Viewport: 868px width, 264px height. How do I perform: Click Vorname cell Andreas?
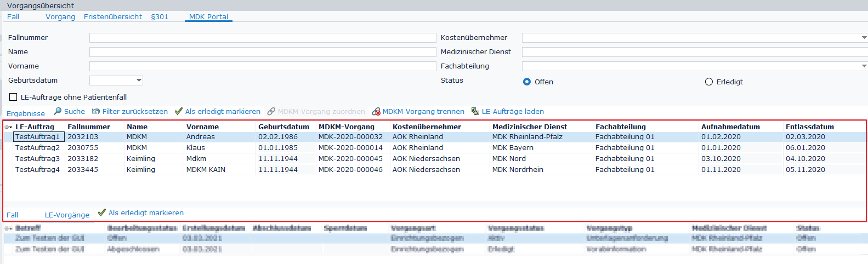point(220,137)
